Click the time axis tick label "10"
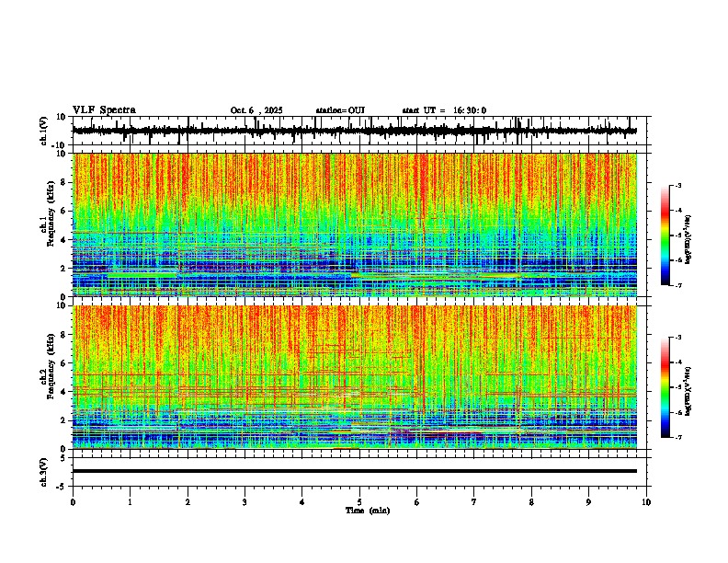This screenshot has width=728, height=563. (646, 502)
